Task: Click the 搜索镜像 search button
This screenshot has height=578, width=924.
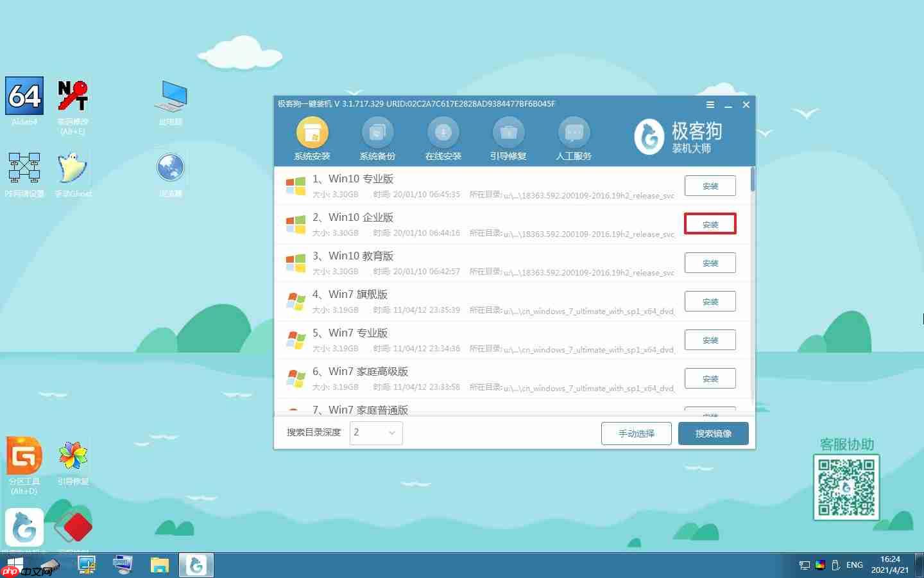Action: (714, 433)
